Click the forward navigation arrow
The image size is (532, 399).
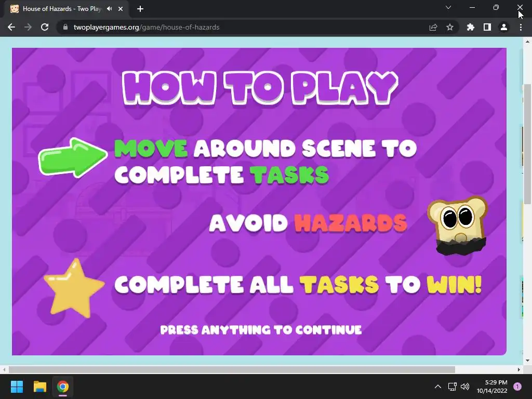[x=28, y=27]
